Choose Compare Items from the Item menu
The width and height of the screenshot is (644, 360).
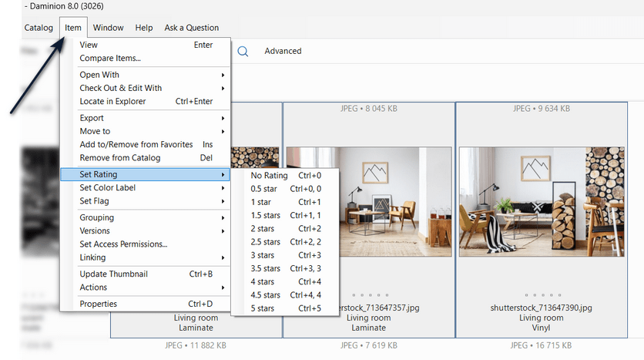[x=110, y=58]
